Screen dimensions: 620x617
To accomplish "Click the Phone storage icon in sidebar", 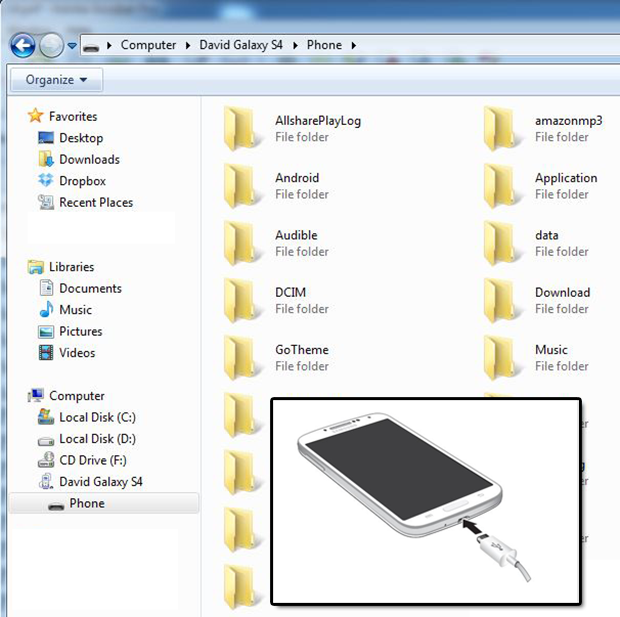I will 56,506.
